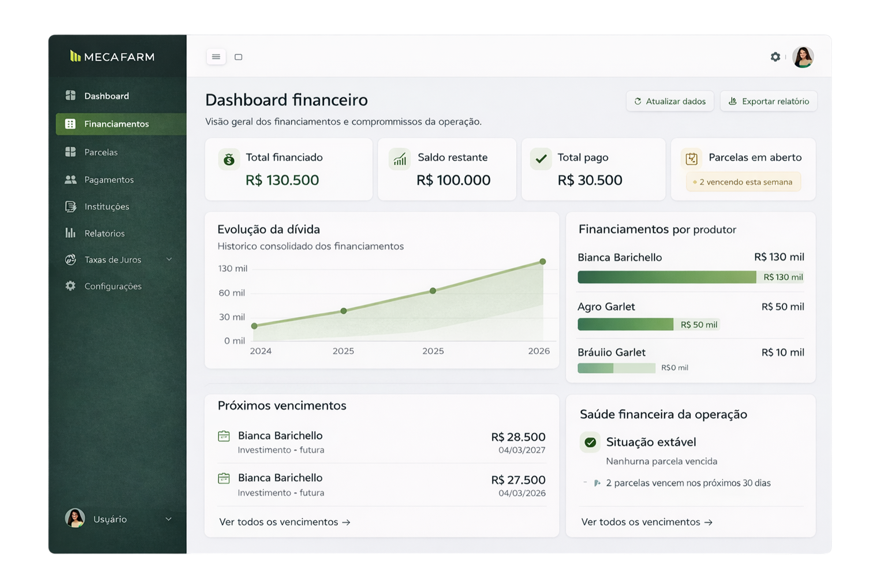
Task: Click the 'Nanhurna parcela vencida' text
Action: [661, 461]
